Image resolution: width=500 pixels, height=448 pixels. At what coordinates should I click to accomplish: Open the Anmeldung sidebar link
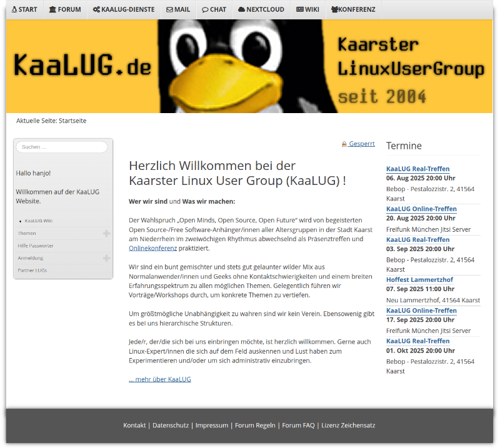tap(30, 258)
